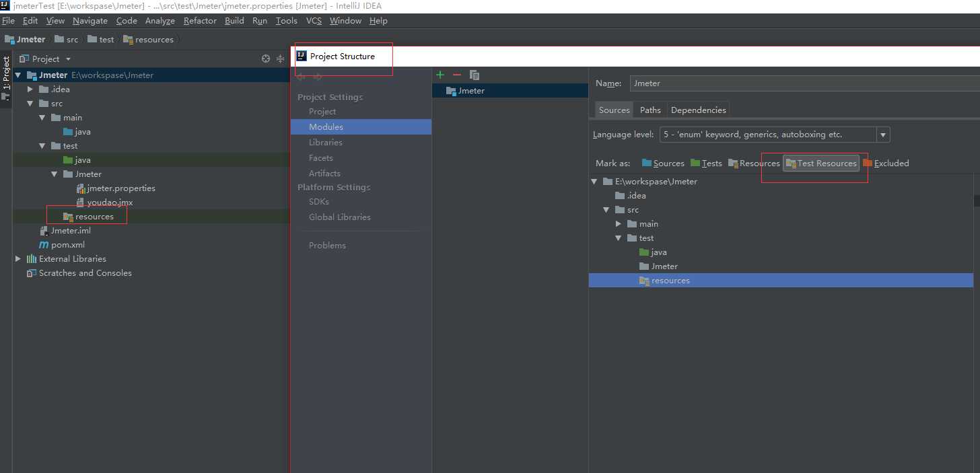Open the Tools menu
This screenshot has width=980, height=473.
287,20
